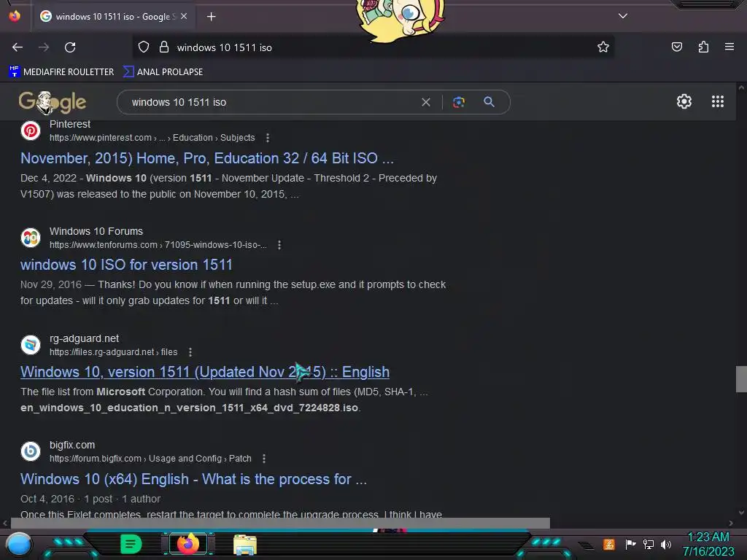
Task: Click the horizontal scrollbar thumb
Action: 280,523
